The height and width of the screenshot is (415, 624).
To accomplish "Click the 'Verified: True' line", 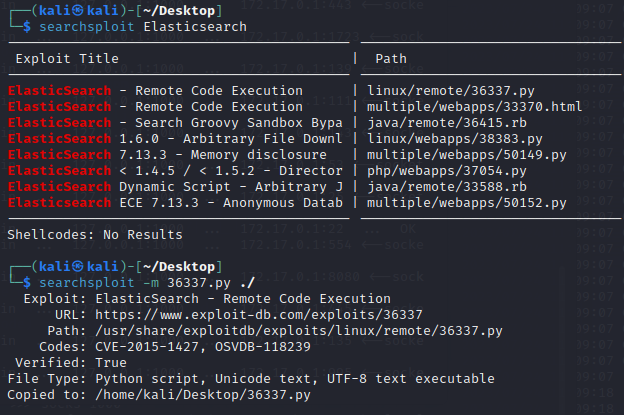I will click(x=71, y=362).
